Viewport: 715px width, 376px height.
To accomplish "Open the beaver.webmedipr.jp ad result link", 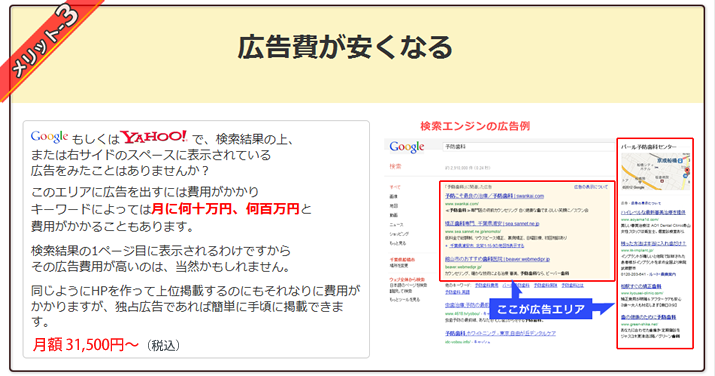I will pos(497,259).
